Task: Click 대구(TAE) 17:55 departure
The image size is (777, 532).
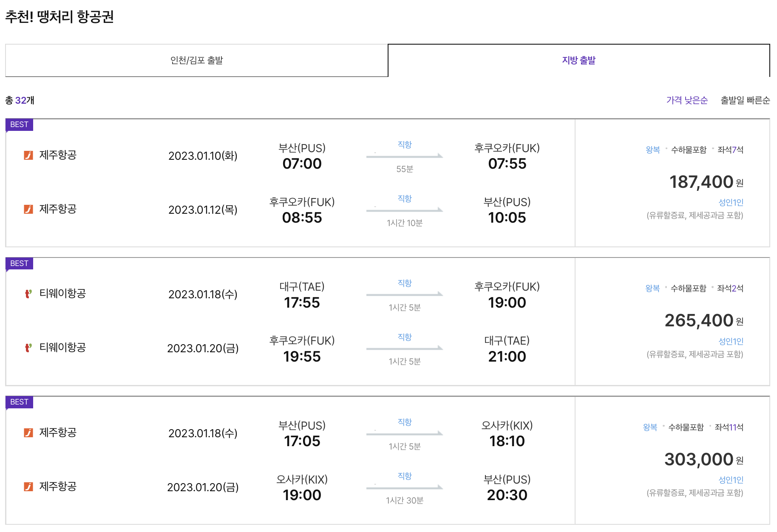Action: click(x=302, y=295)
